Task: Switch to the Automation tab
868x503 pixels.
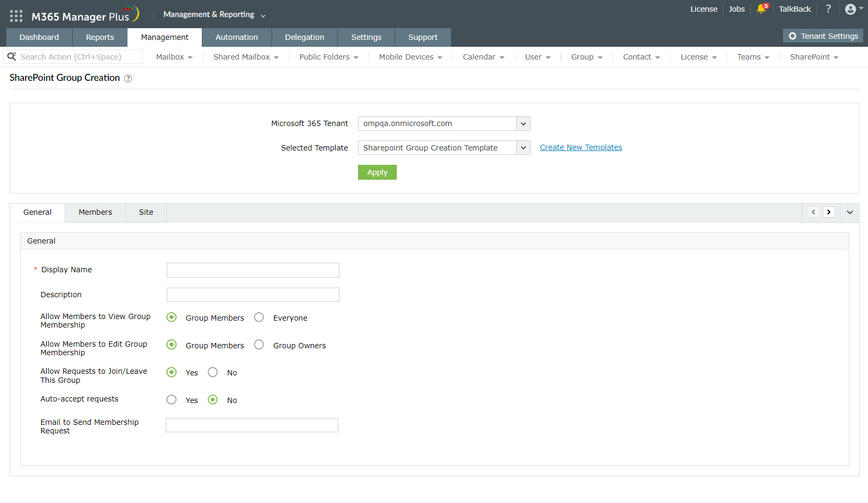Action: point(236,37)
